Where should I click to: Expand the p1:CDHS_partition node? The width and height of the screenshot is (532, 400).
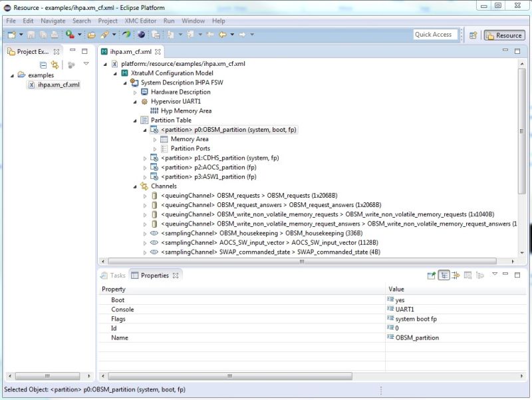coord(145,158)
